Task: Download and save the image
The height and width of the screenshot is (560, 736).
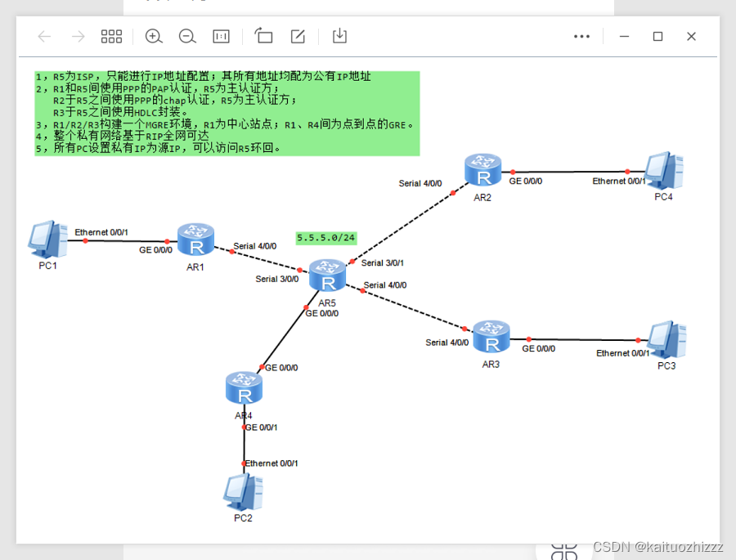Action: point(339,36)
